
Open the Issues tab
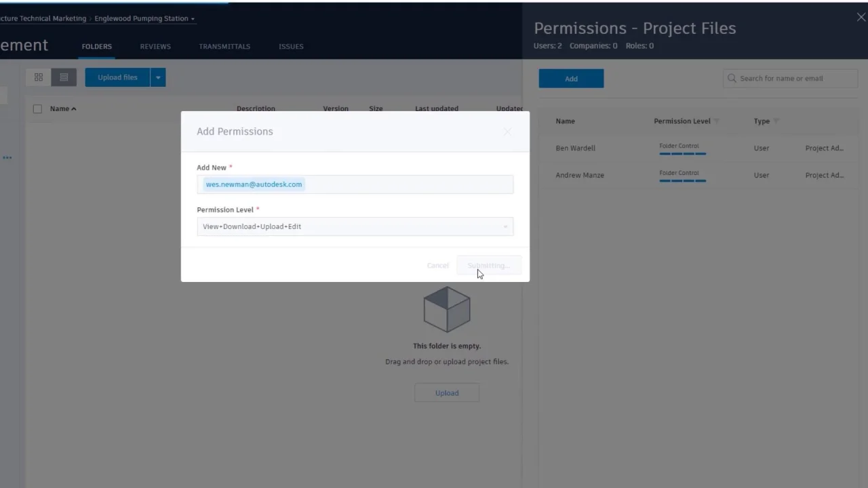(291, 47)
